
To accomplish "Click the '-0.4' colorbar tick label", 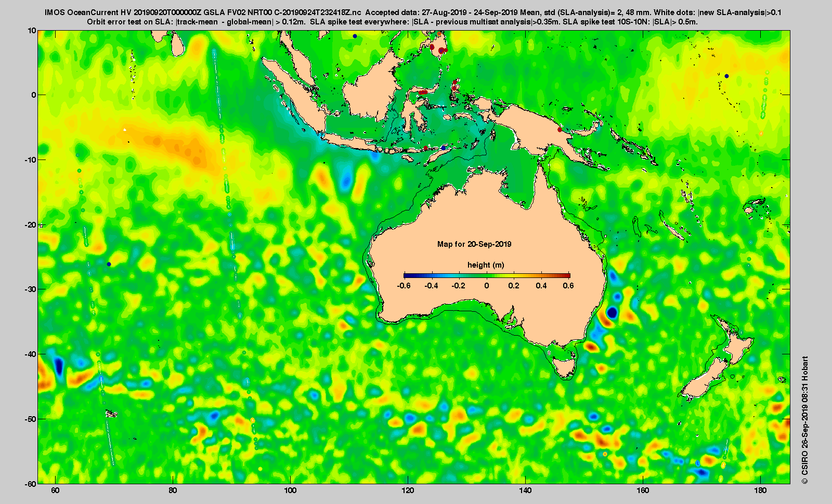I will [431, 286].
